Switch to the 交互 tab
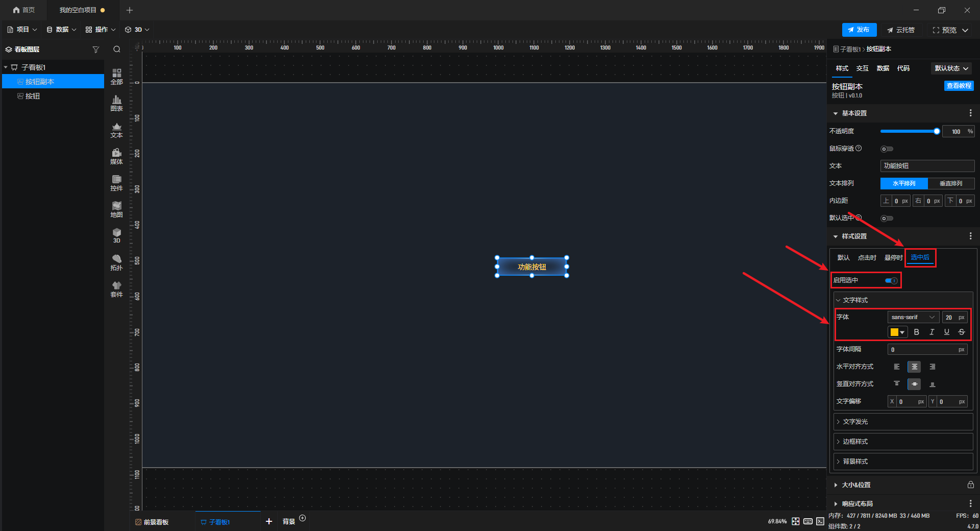The height and width of the screenshot is (531, 980). (862, 68)
